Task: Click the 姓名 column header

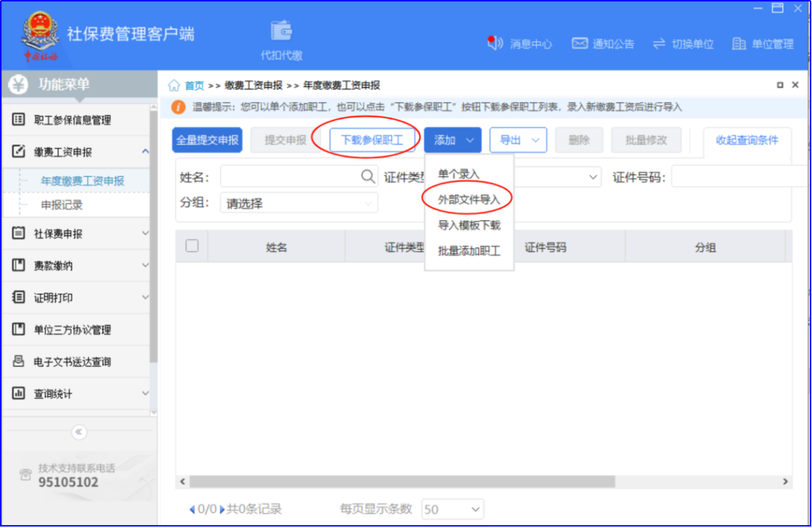Action: point(277,247)
